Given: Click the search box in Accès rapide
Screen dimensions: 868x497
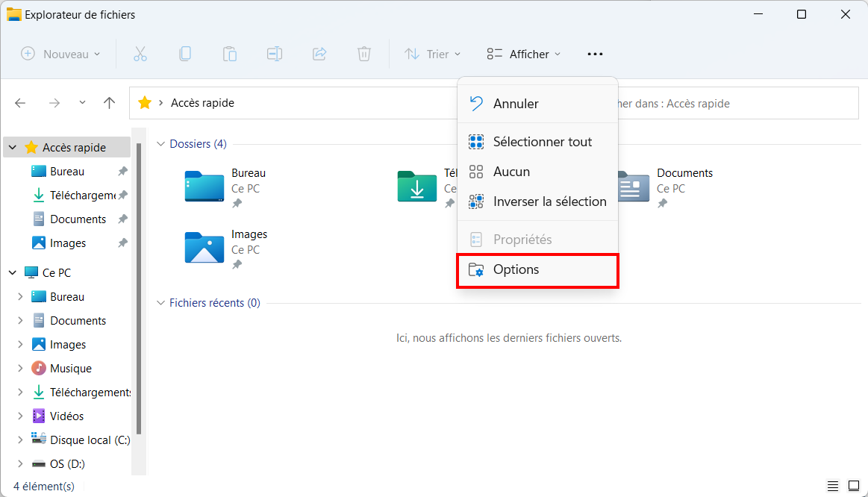Looking at the screenshot, I should coord(738,104).
